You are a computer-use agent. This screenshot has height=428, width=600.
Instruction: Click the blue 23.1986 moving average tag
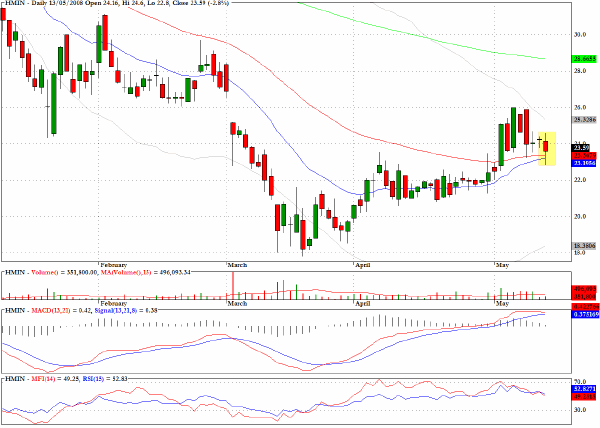point(584,163)
